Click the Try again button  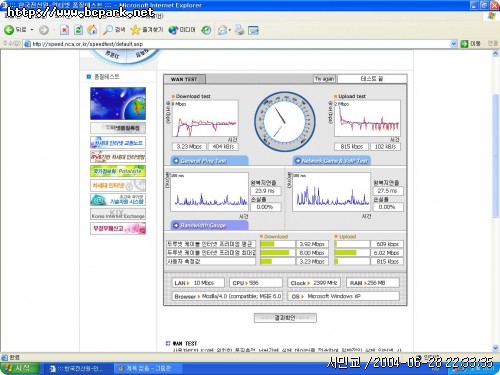click(324, 79)
